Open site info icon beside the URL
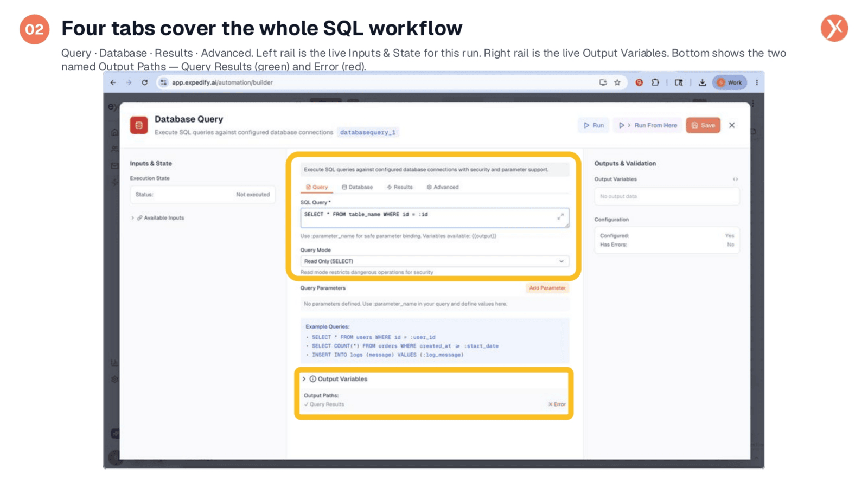The height and width of the screenshot is (488, 868). point(163,82)
